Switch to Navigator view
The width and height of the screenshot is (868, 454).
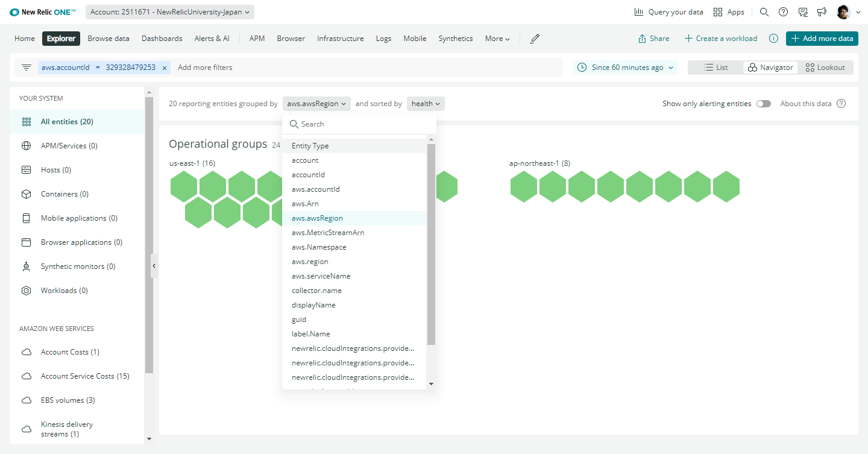click(x=770, y=68)
